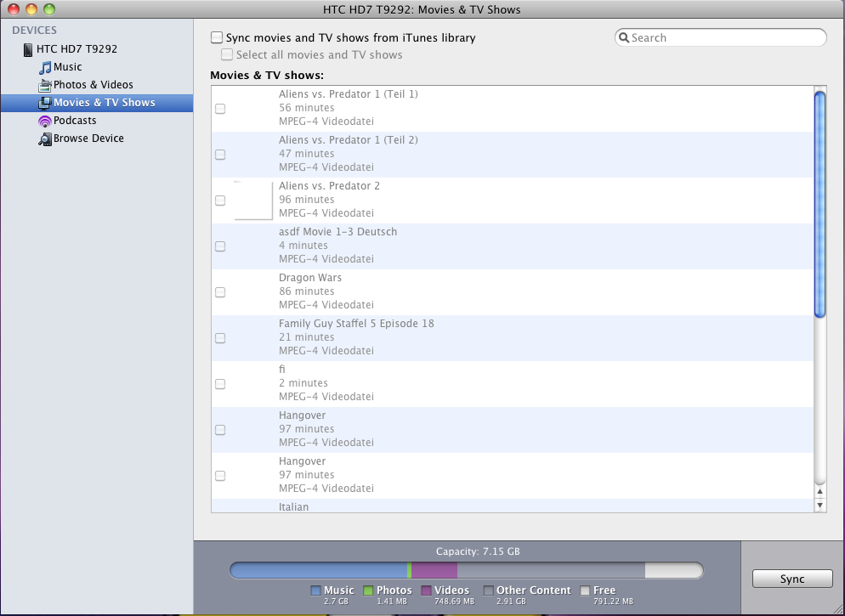Click the Music note icon in sidebar
The image size is (845, 616).
tap(45, 68)
